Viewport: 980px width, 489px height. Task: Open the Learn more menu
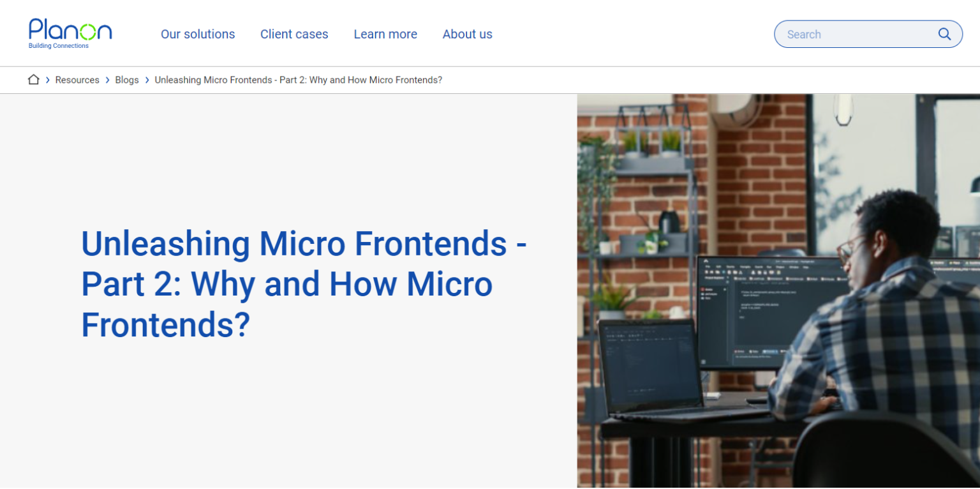coord(385,34)
